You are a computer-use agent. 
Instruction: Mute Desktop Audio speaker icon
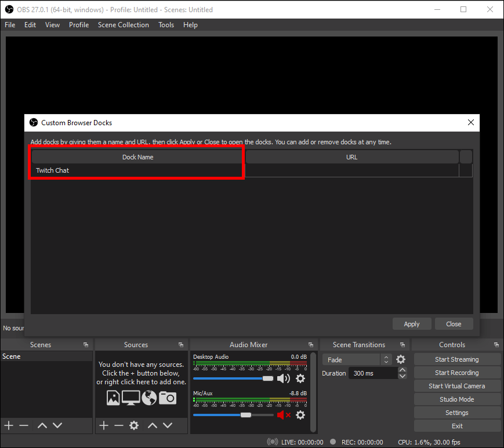pyautogui.click(x=283, y=378)
